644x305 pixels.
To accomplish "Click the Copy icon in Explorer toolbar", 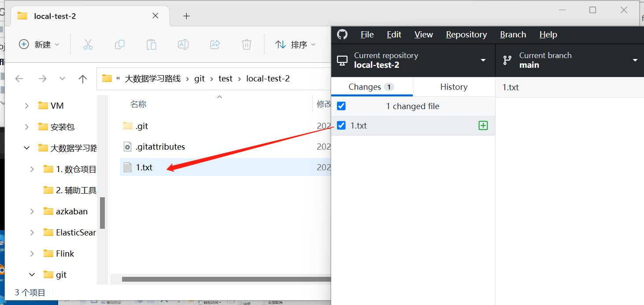I will point(120,44).
